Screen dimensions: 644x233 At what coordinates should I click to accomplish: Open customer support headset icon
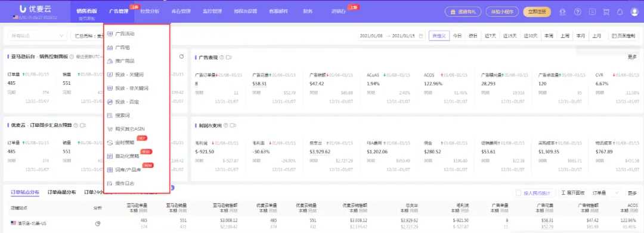563,12
